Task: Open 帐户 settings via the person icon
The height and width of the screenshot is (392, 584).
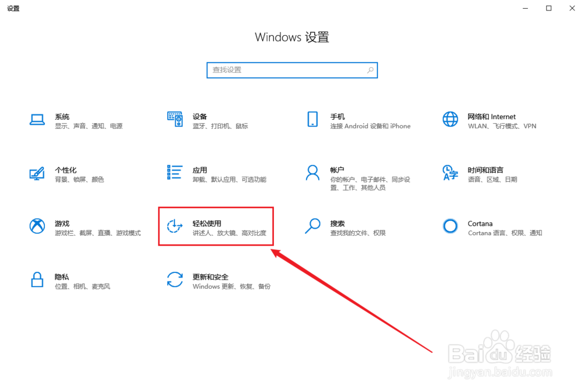Action: click(x=312, y=173)
